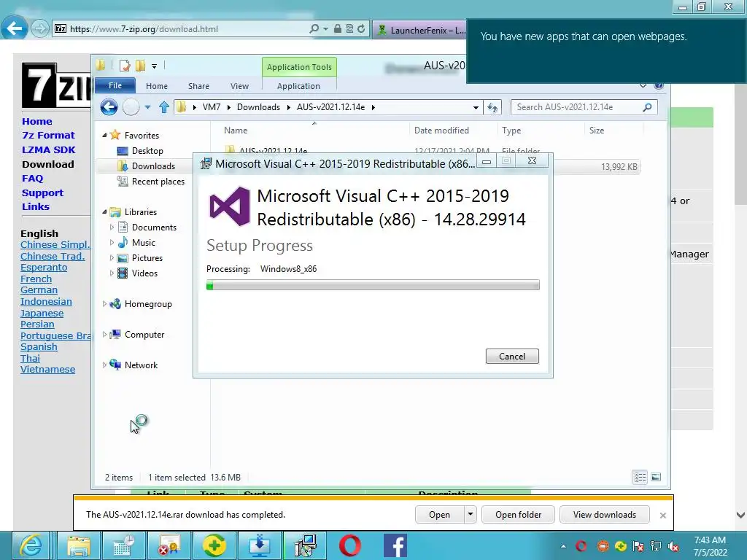Click the green plus app taskbar icon
The width and height of the screenshot is (747, 560).
click(214, 545)
